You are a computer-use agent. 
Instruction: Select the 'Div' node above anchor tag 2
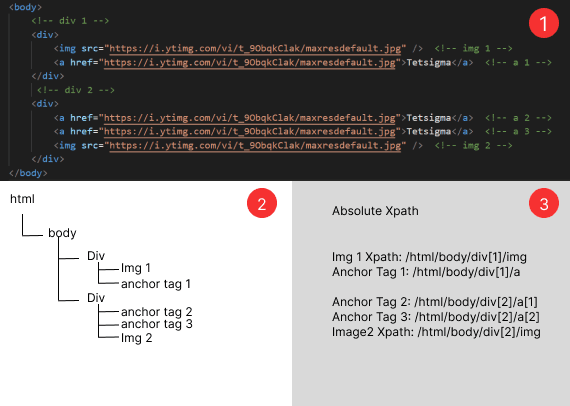click(96, 298)
